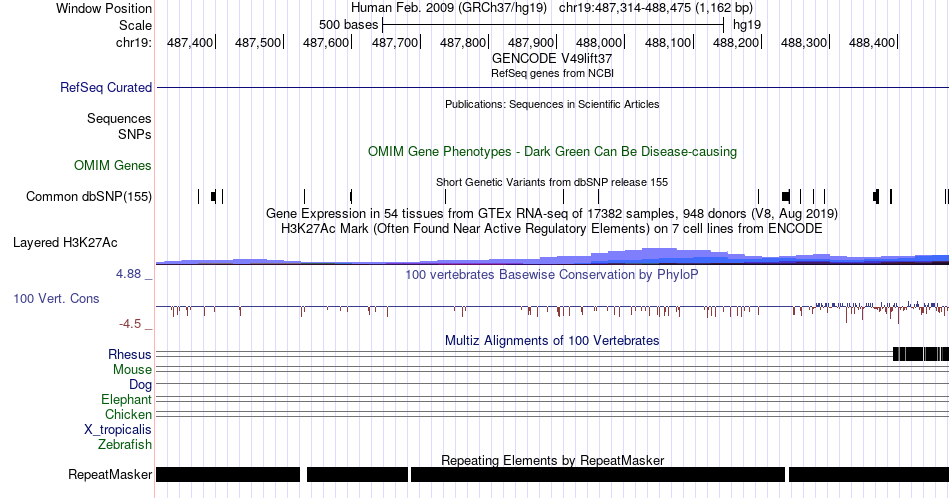The height and width of the screenshot is (498, 950).
Task: Select the longest RepeatMasker block
Action: (598, 474)
